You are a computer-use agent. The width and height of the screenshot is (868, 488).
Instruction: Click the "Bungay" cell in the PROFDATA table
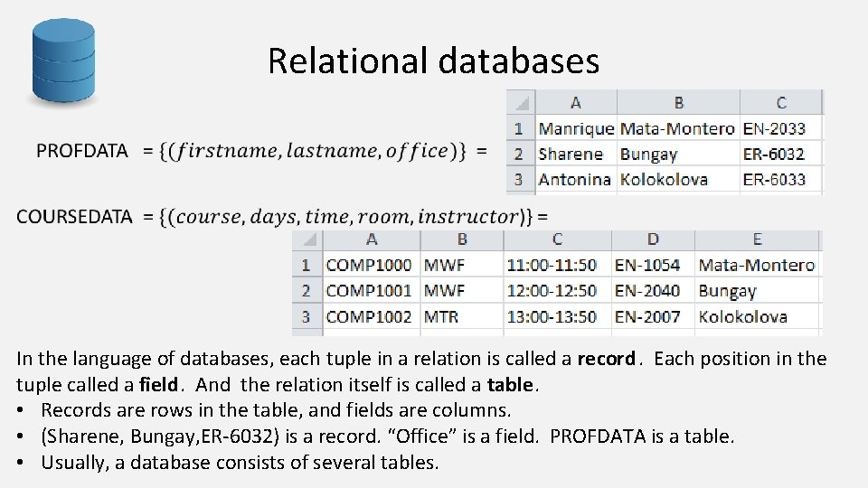[x=677, y=154]
